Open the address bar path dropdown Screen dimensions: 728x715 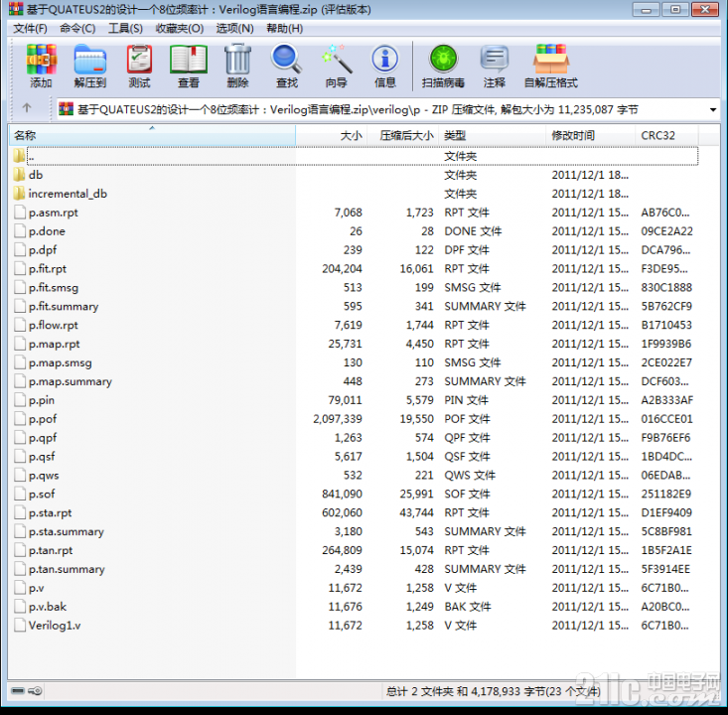click(x=713, y=109)
